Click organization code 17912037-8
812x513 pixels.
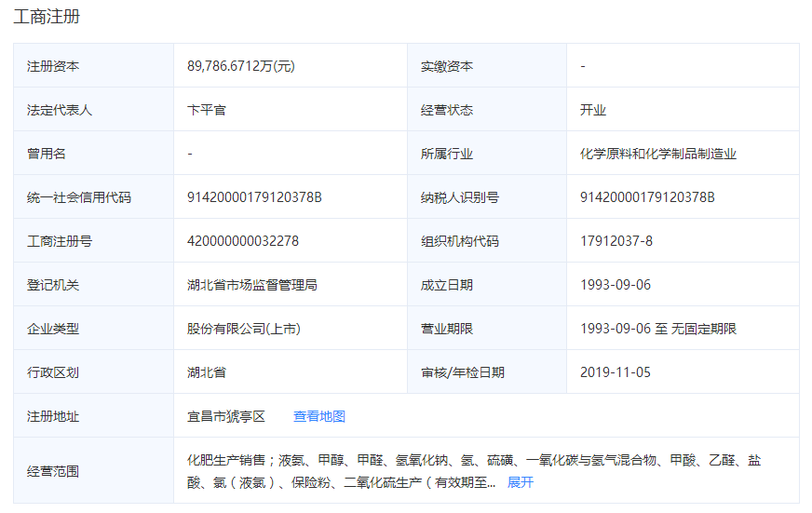616,241
